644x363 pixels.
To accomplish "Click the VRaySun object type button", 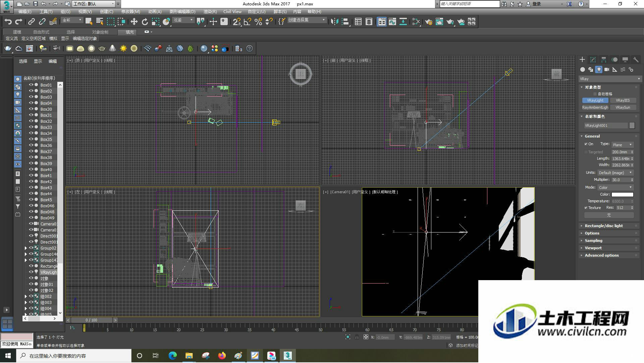I will 623,108.
